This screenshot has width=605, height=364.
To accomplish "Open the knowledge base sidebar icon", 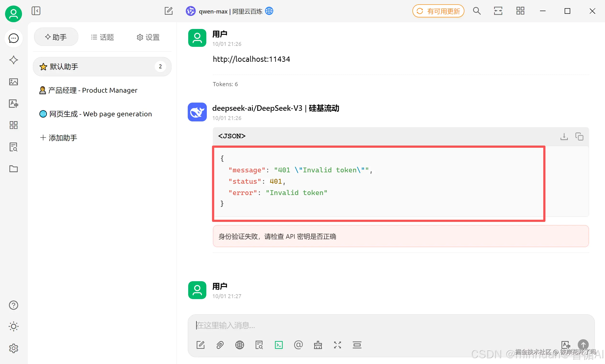I will (x=14, y=147).
